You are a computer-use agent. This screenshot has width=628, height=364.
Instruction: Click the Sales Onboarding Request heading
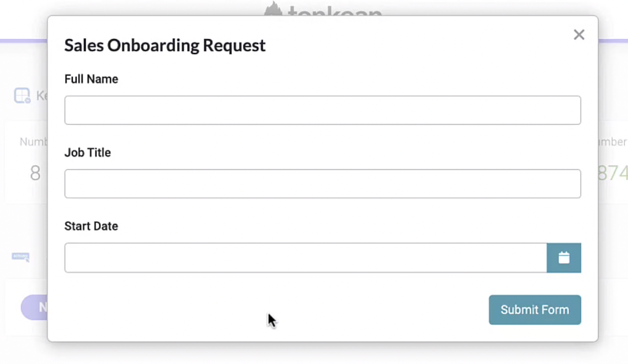[x=164, y=45]
